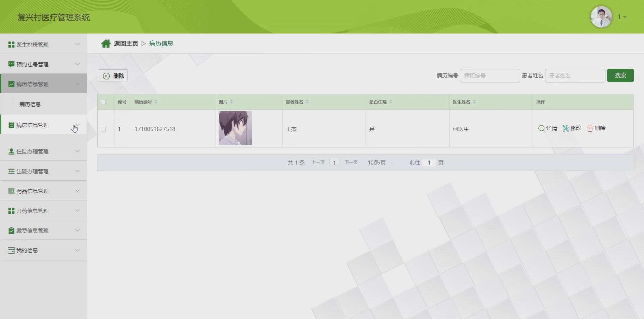Click the circled X icon in 删除 button
Image resolution: width=644 pixels, height=319 pixels.
(x=106, y=76)
